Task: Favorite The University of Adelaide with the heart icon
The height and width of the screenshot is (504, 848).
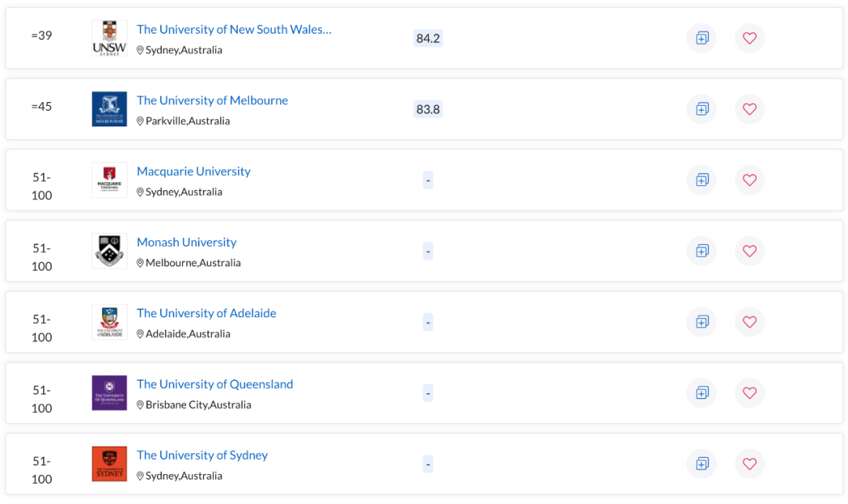Action: pos(749,322)
